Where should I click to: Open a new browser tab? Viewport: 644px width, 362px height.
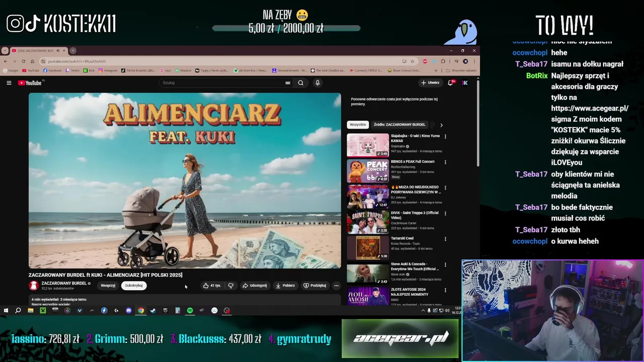click(73, 51)
